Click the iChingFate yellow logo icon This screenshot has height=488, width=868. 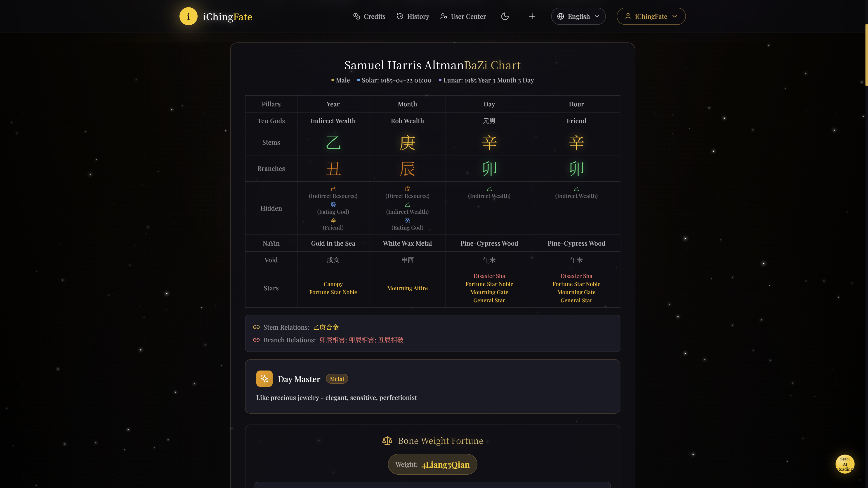point(188,16)
